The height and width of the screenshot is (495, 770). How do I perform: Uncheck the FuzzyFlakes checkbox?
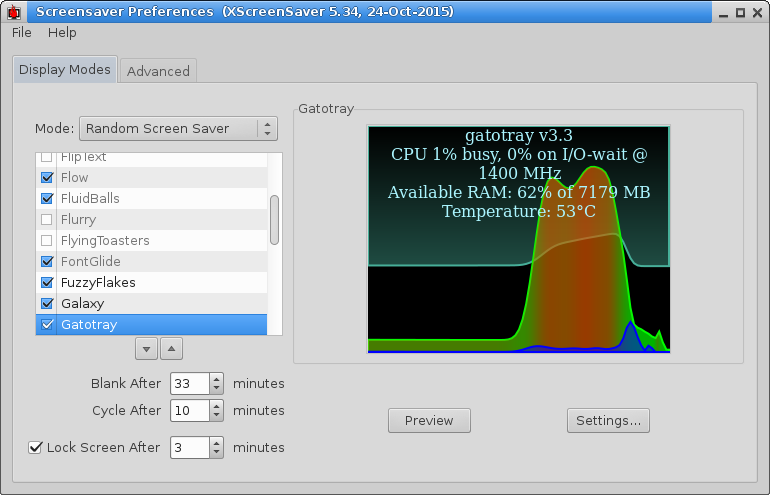(47, 282)
